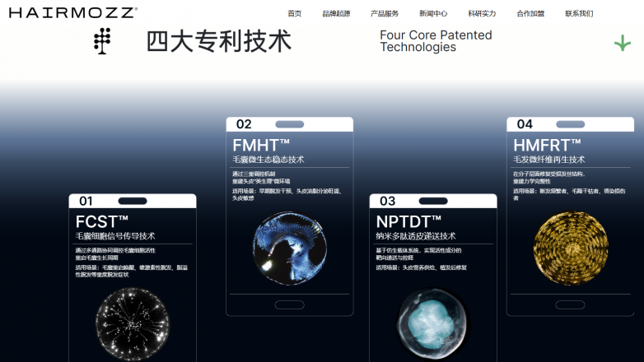Click the outlined pill button under FMHT card

pyautogui.click(x=290, y=305)
